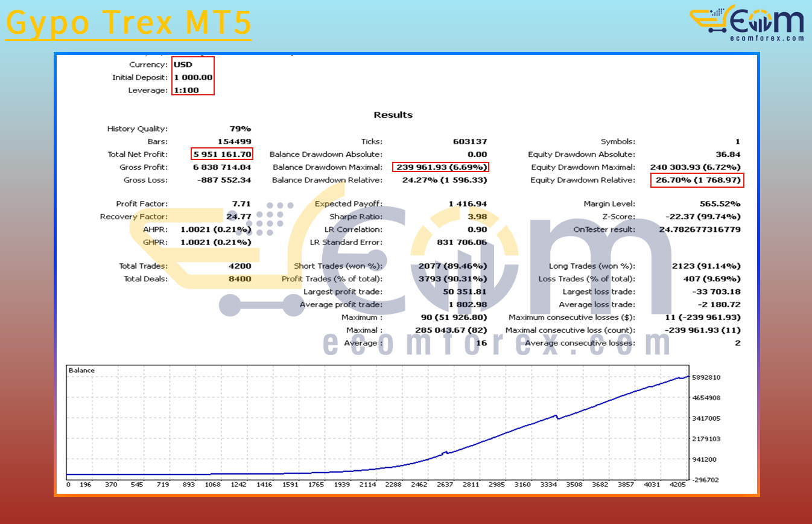
Task: Select the Initial Deposit value 1 000.00
Action: [193, 77]
